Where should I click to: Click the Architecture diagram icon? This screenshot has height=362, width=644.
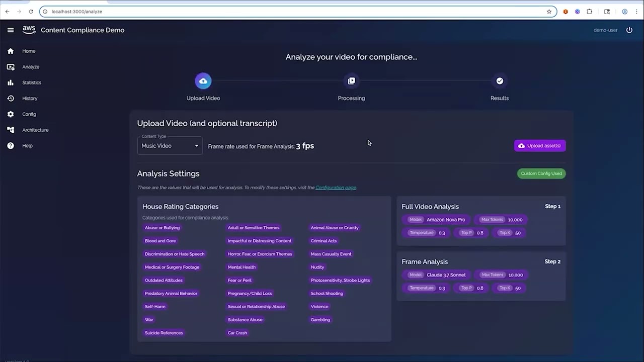click(x=11, y=130)
